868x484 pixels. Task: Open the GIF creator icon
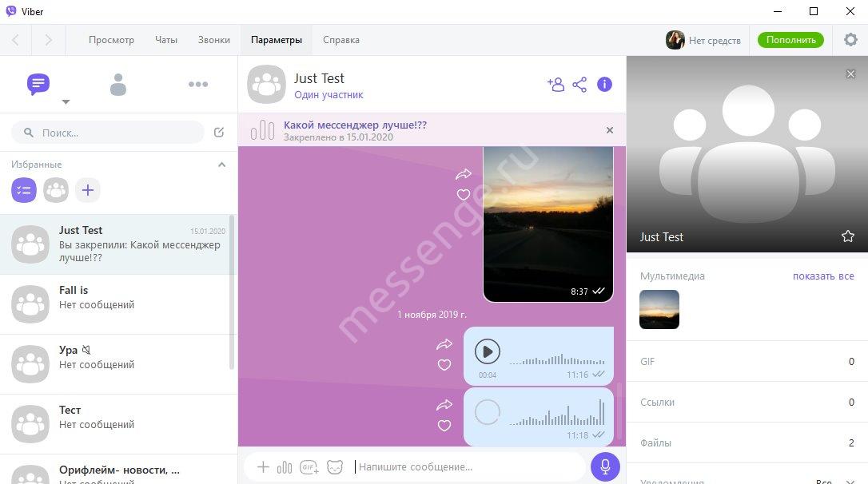[309, 467]
